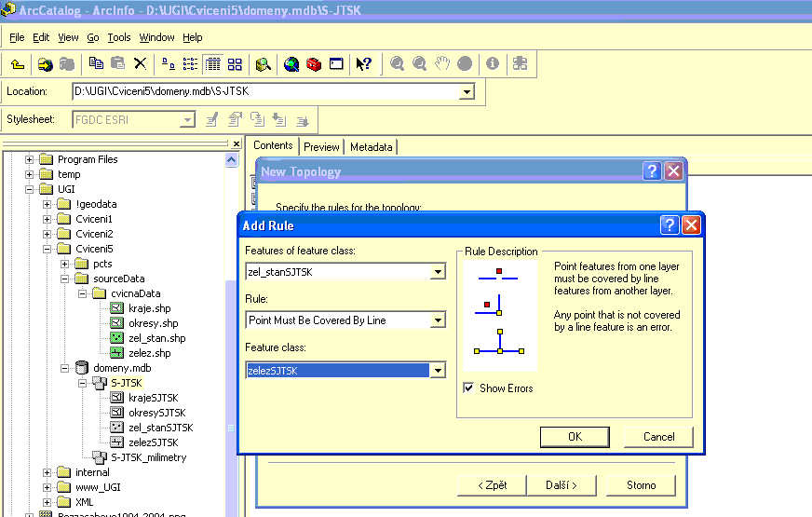Select kraje.shp in catalog tree

(x=150, y=308)
